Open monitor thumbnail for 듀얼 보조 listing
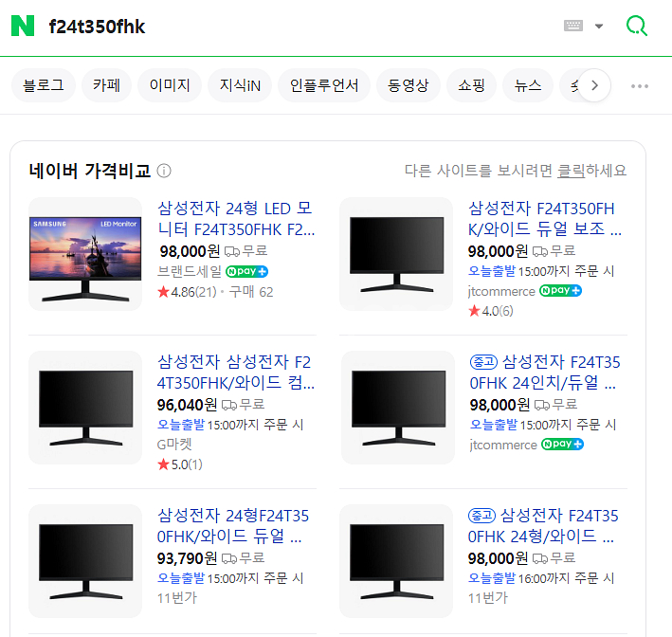Viewport: 672px width, 637px height. tap(396, 254)
